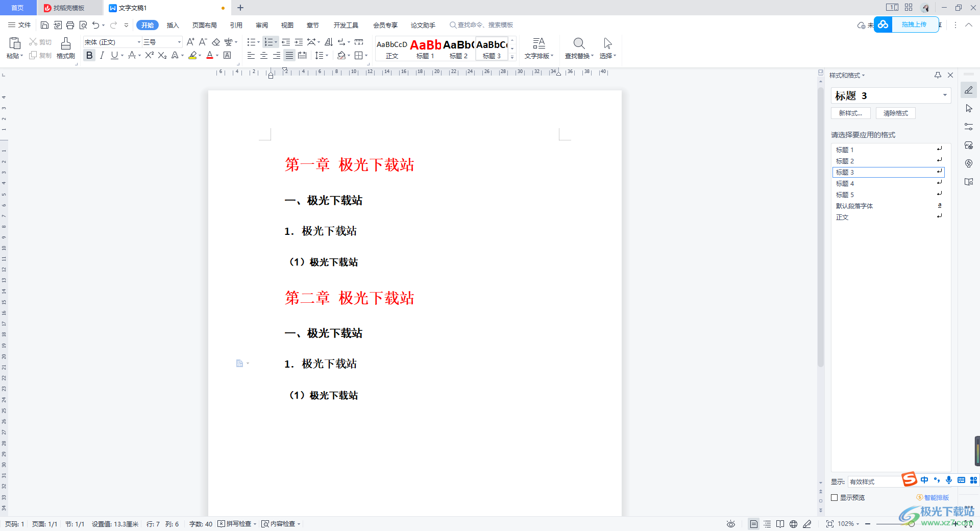Expand the line spacing dropdown arrow

327,56
